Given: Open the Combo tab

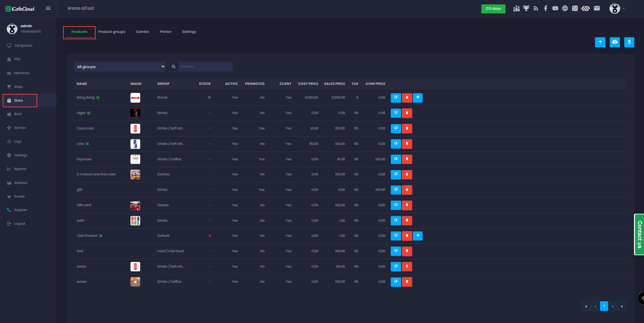Looking at the screenshot, I should [142, 32].
